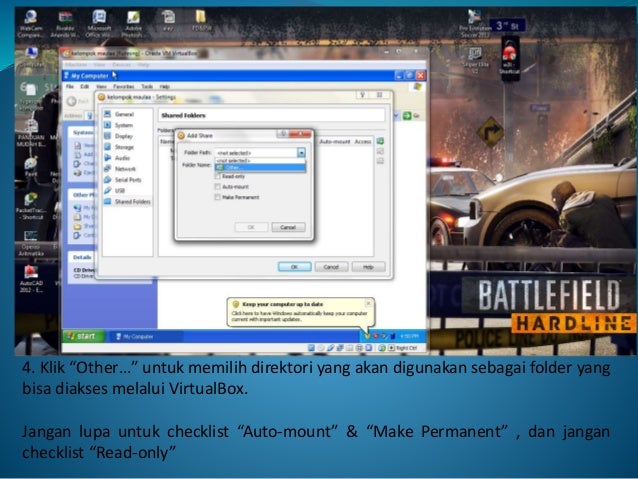
Task: Open the Pro Evolution Soccer desktop icon
Action: click(474, 24)
